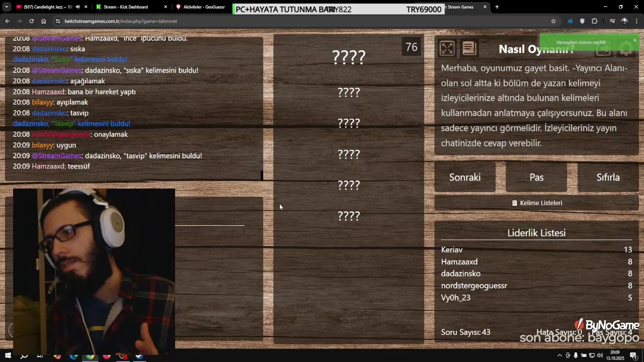Close the green 'Varsayılan sistem seçildi' notification

(634, 40)
